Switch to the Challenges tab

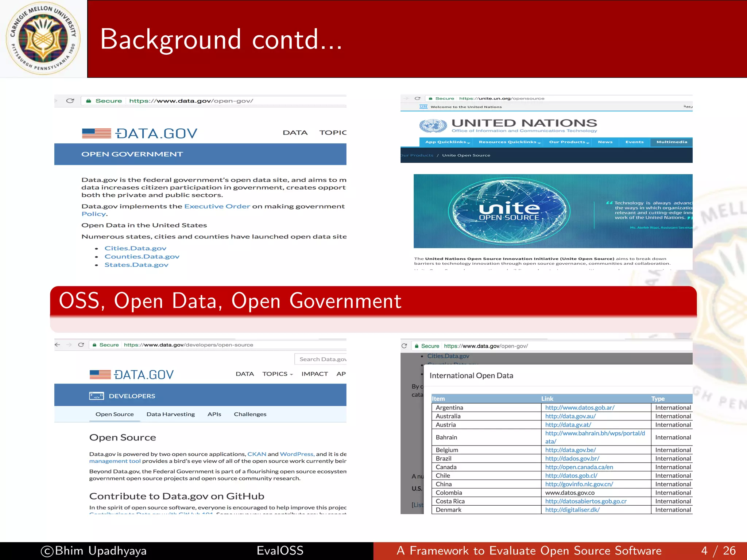(250, 415)
